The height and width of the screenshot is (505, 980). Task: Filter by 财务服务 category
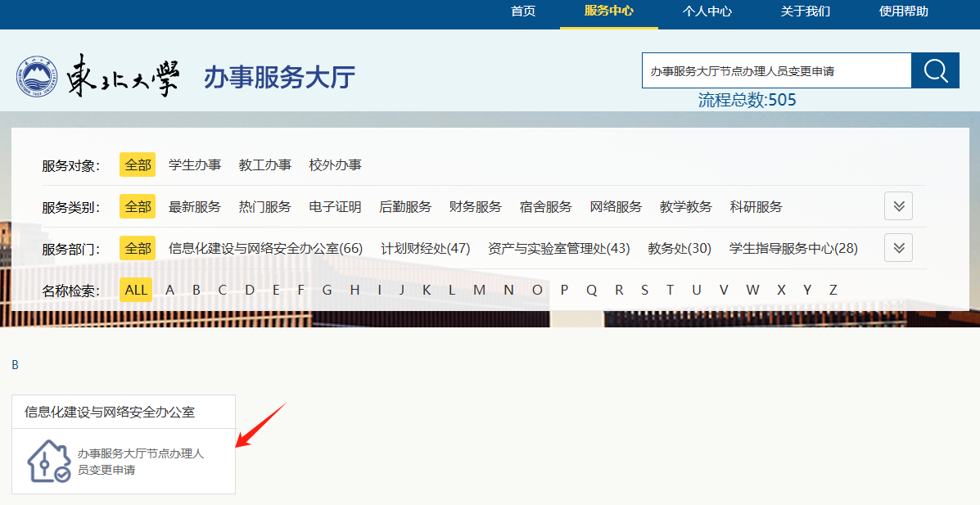coord(475,207)
